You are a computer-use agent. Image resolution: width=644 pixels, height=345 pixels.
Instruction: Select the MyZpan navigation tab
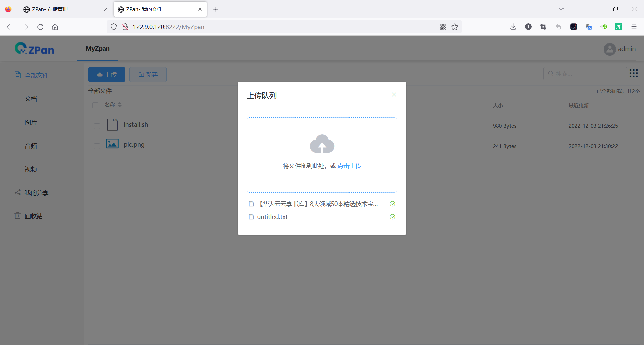(97, 48)
